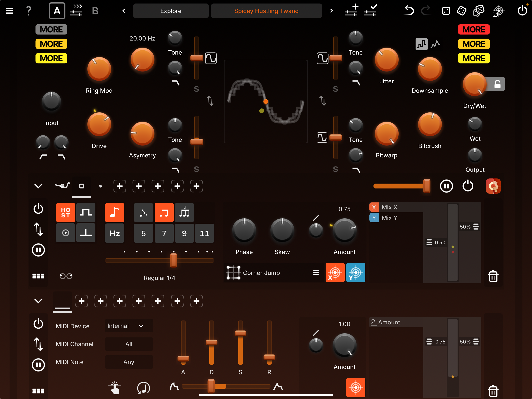Select preset slot B
Image resolution: width=532 pixels, height=399 pixels.
(x=95, y=11)
